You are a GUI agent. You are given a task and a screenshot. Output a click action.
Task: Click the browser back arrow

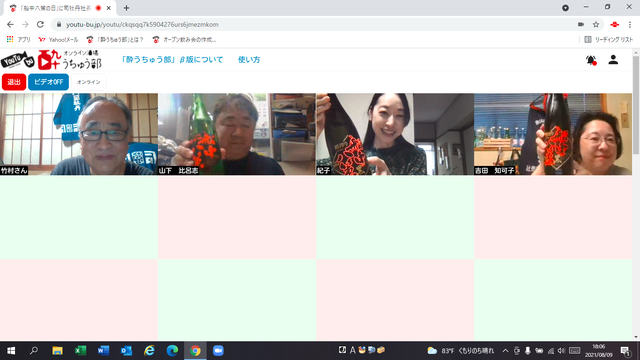(10, 24)
